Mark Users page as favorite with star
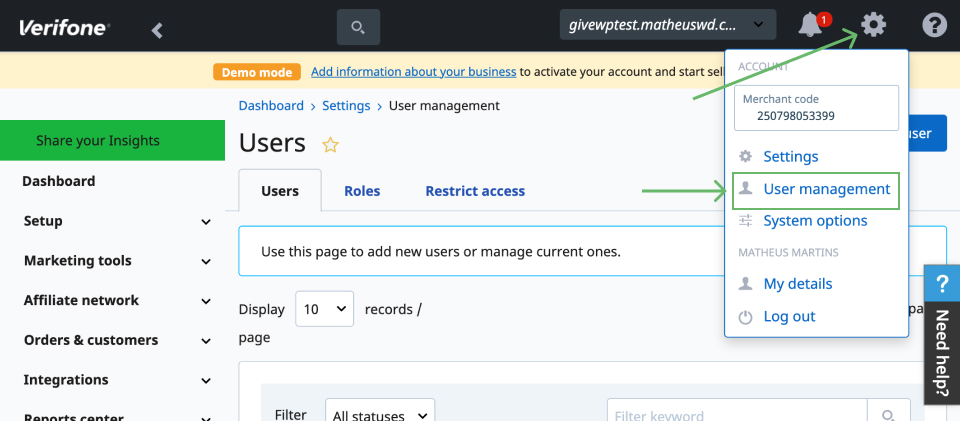The width and height of the screenshot is (960, 421). [331, 144]
